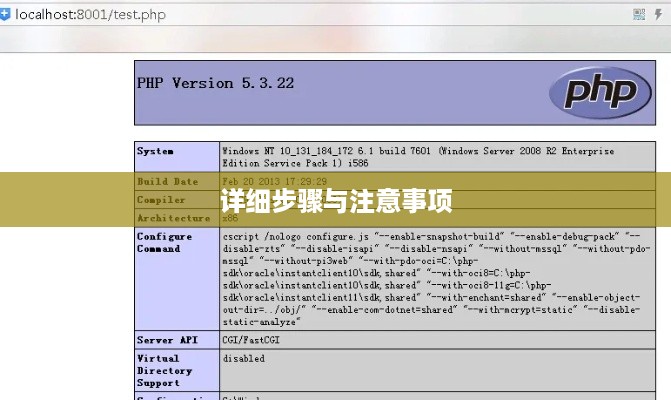Click the lightning bolt icon in address bar
Image resolution: width=671 pixels, height=400 pixels.
click(658, 15)
